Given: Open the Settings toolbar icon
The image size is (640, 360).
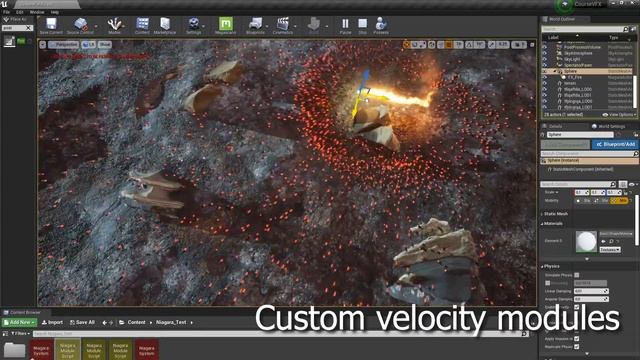Looking at the screenshot, I should click(x=194, y=26).
